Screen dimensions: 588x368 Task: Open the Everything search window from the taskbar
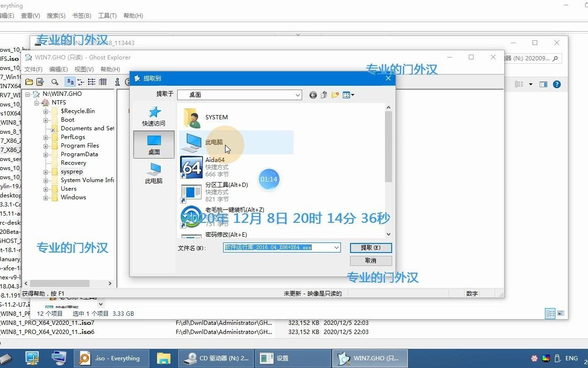(111, 358)
